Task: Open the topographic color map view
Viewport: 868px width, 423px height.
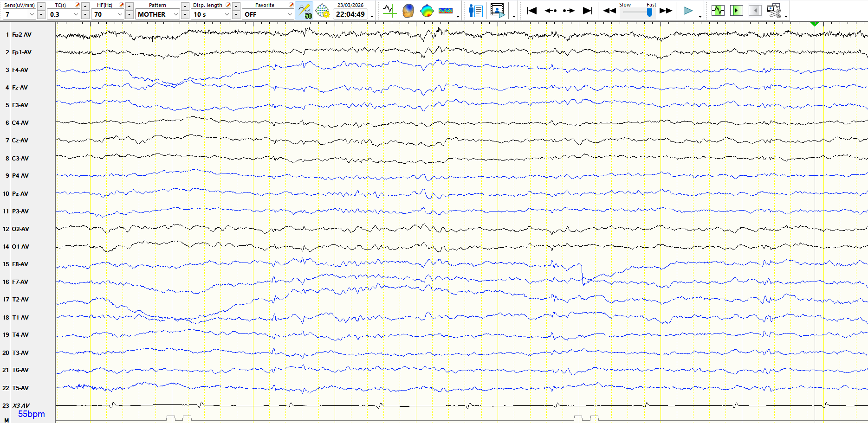Action: coord(427,10)
